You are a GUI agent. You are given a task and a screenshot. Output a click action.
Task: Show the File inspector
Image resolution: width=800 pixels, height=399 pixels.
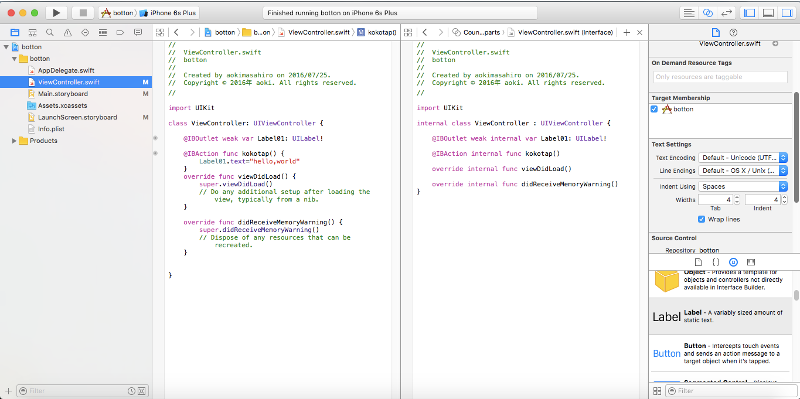[x=716, y=33]
